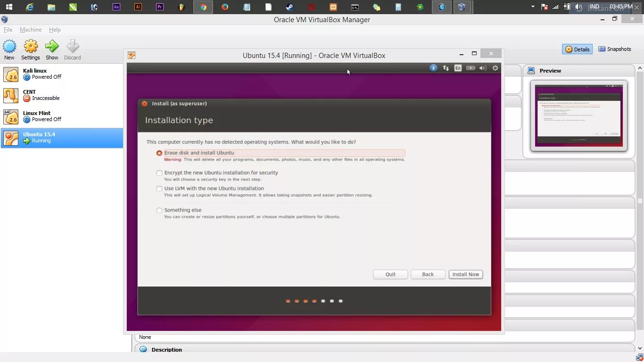This screenshot has width=644, height=362.
Task: Select the Ubuntu 15.4 running VM
Action: (x=62, y=138)
